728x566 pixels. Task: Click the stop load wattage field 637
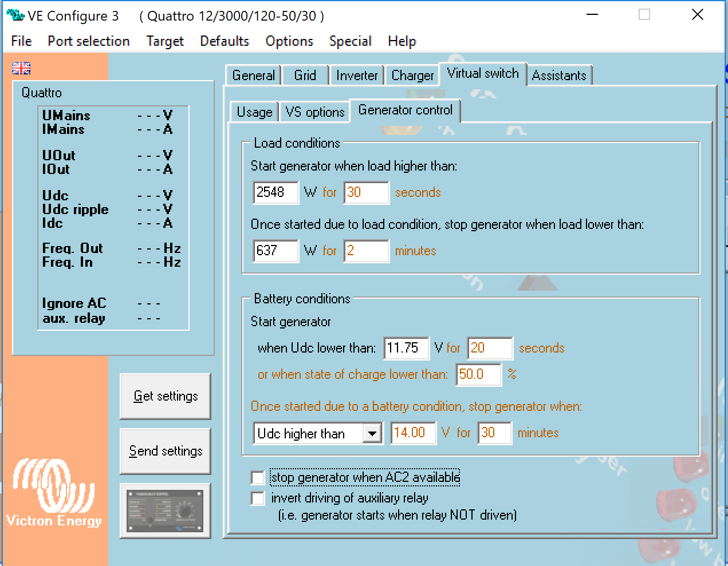[276, 251]
